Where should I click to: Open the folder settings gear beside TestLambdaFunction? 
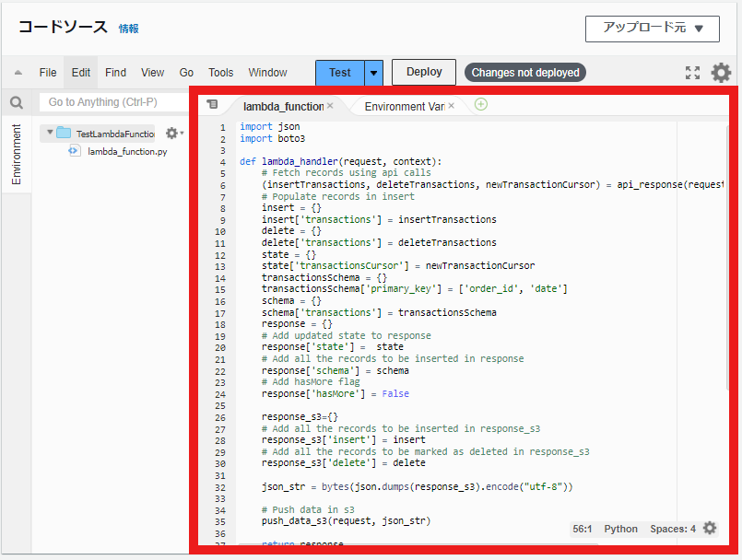point(171,133)
